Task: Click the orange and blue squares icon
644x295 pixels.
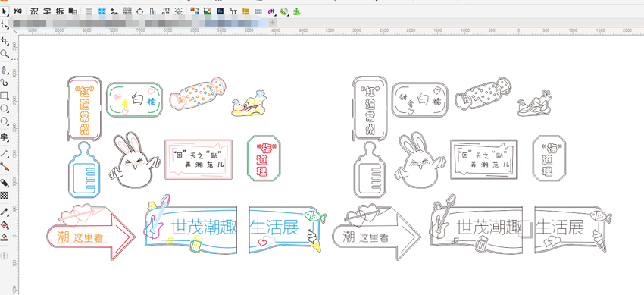Action: pos(194,11)
